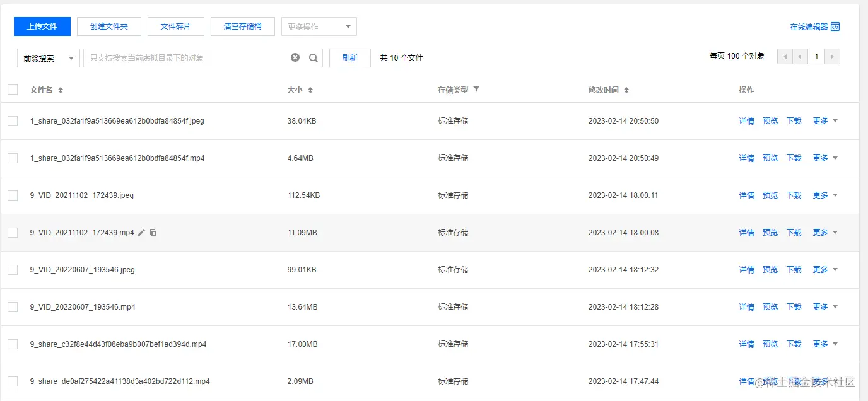Go to next page arrow
Image resolution: width=868 pixels, height=401 pixels.
coord(833,57)
